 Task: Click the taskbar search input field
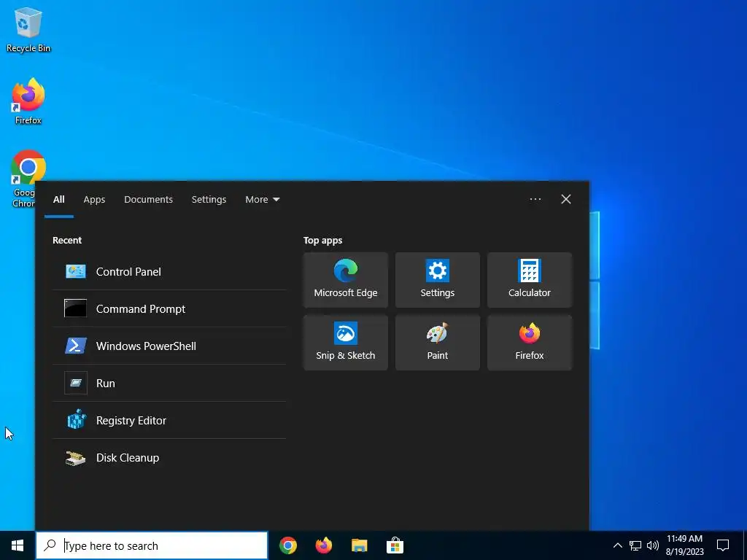[152, 545]
